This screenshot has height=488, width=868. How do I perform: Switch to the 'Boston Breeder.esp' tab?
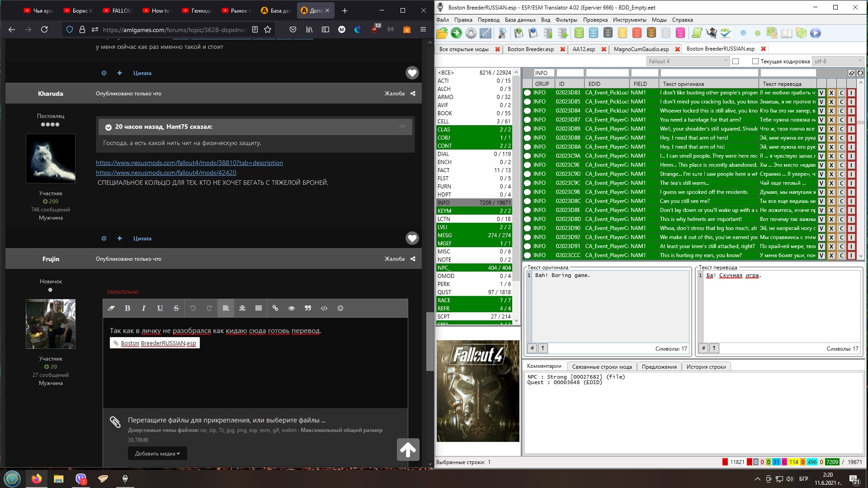[530, 49]
